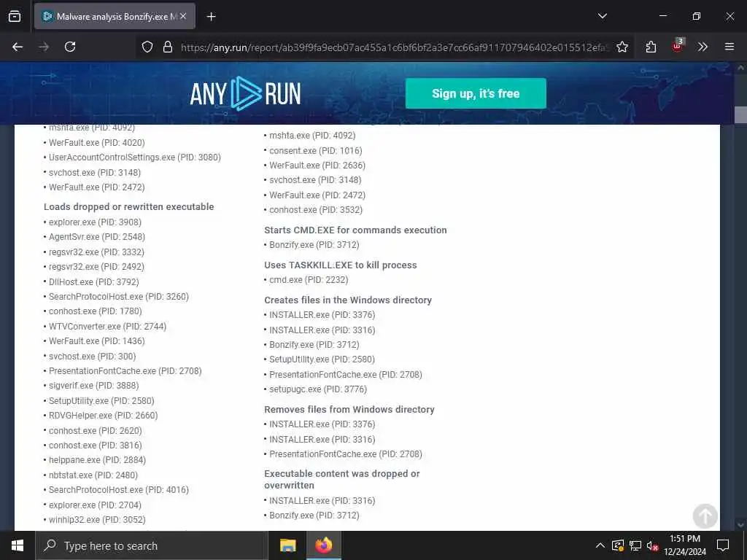Open tracking protection shield info
Screen dimensions: 747x560
click(147, 47)
